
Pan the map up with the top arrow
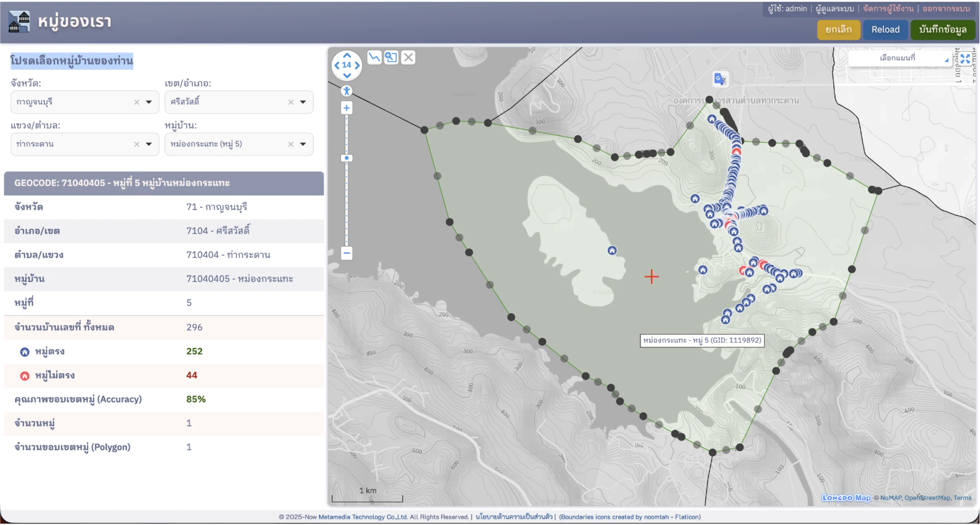point(346,56)
